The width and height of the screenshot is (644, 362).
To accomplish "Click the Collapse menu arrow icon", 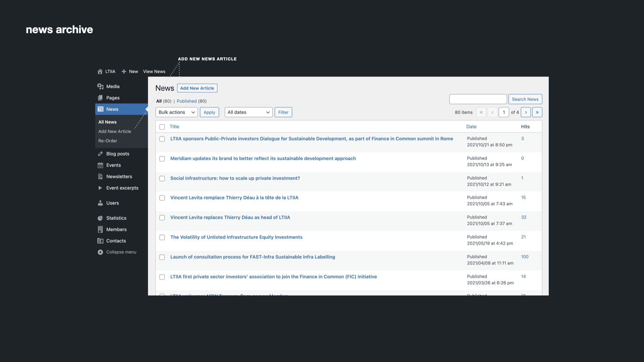I will coord(100,252).
